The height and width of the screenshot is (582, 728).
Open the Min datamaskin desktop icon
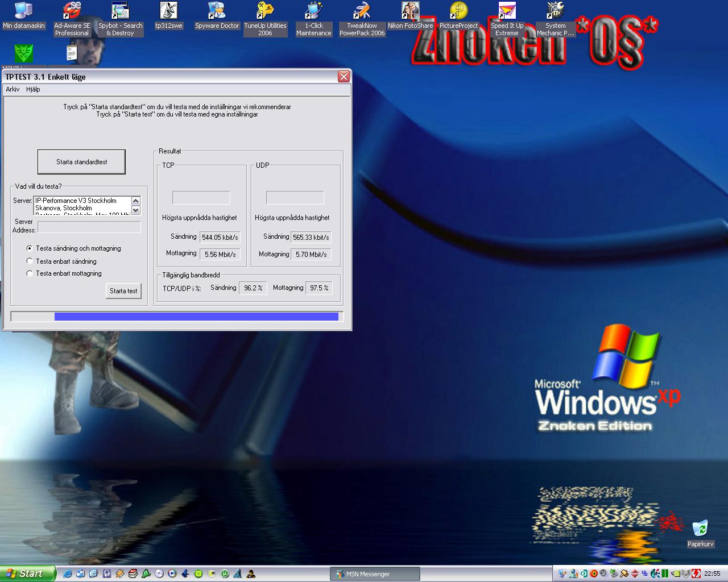23,16
